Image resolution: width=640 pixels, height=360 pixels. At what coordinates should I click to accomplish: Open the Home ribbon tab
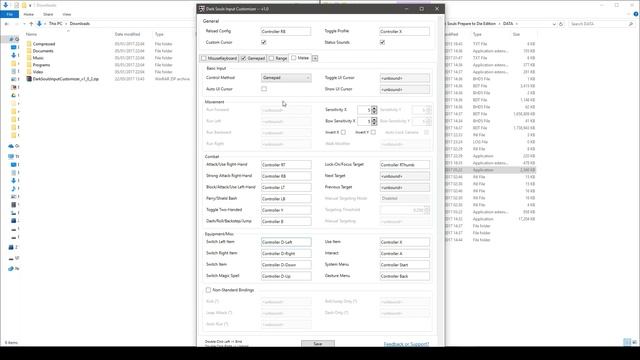[29, 14]
